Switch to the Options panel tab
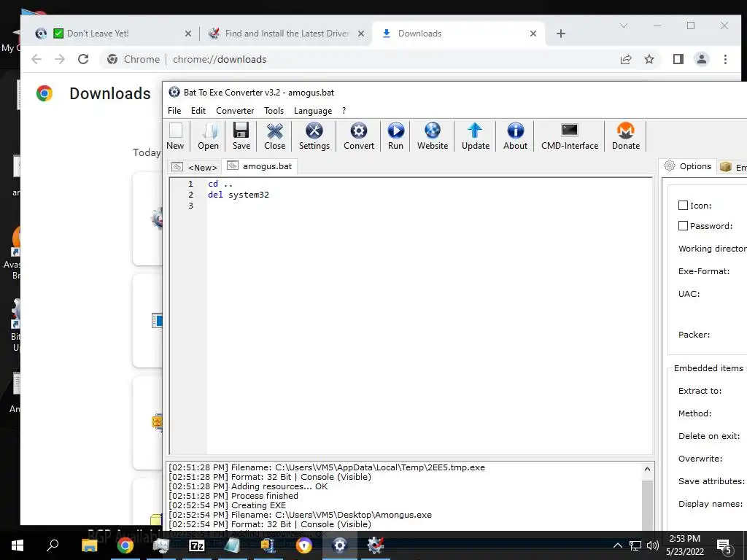Image resolution: width=747 pixels, height=560 pixels. pyautogui.click(x=687, y=166)
